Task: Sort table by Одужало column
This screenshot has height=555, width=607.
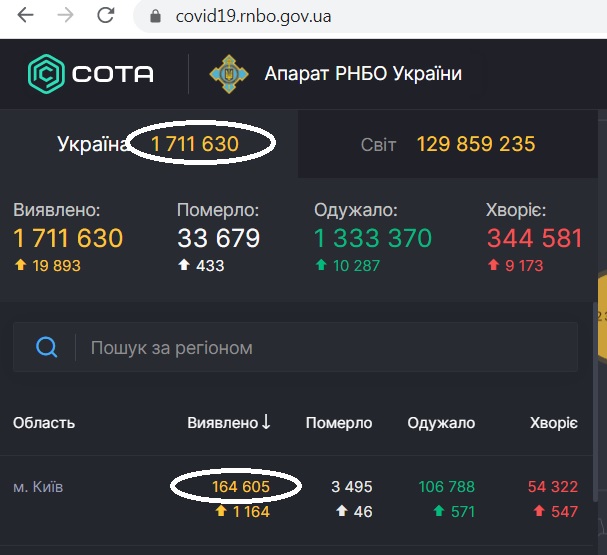Action: click(x=441, y=423)
